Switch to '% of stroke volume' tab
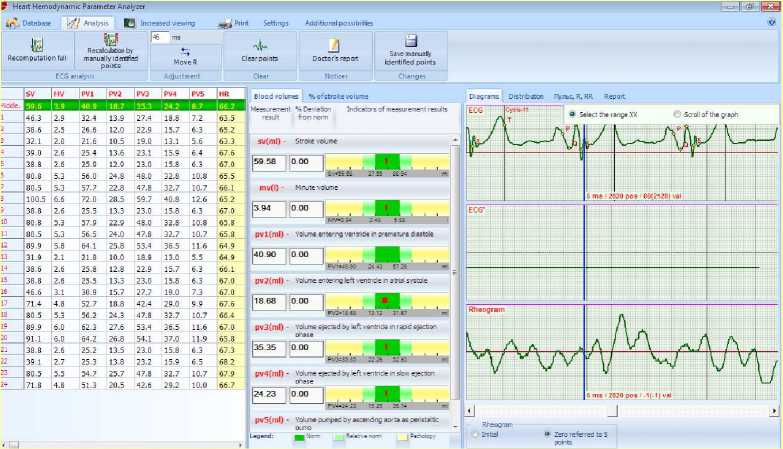This screenshot has height=449, width=783. (x=338, y=96)
